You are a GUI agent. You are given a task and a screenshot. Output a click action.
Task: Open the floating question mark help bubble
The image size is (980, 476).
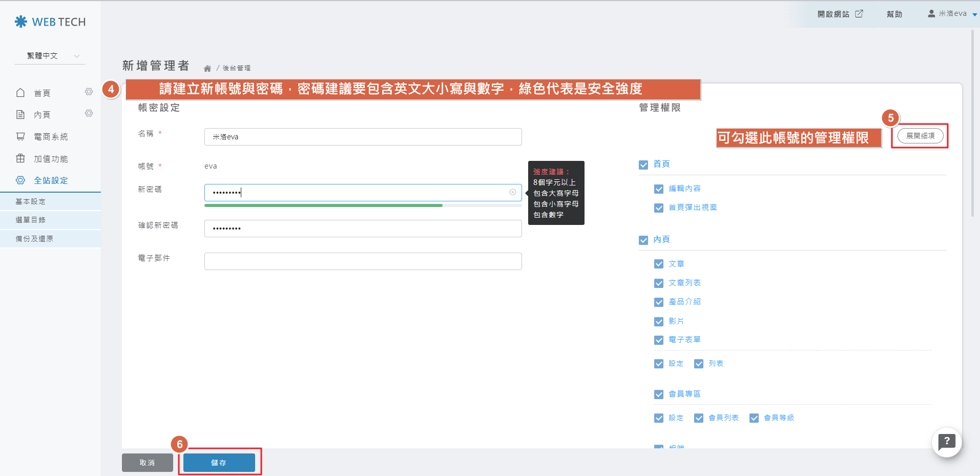tap(946, 442)
